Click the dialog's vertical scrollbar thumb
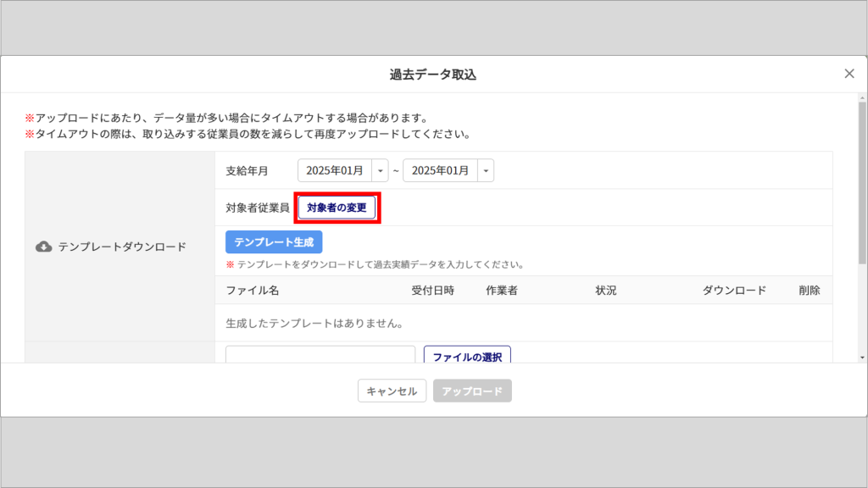The height and width of the screenshot is (488, 868). [862, 183]
